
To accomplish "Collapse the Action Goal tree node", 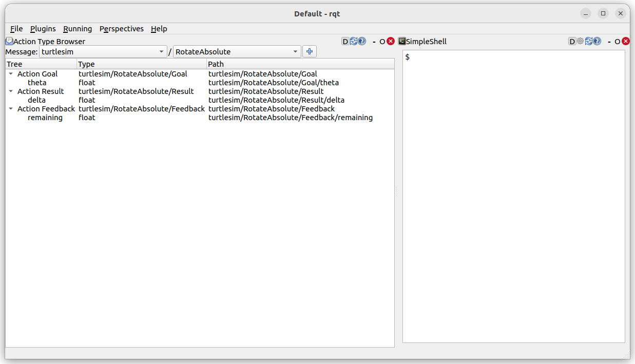I will [11, 74].
